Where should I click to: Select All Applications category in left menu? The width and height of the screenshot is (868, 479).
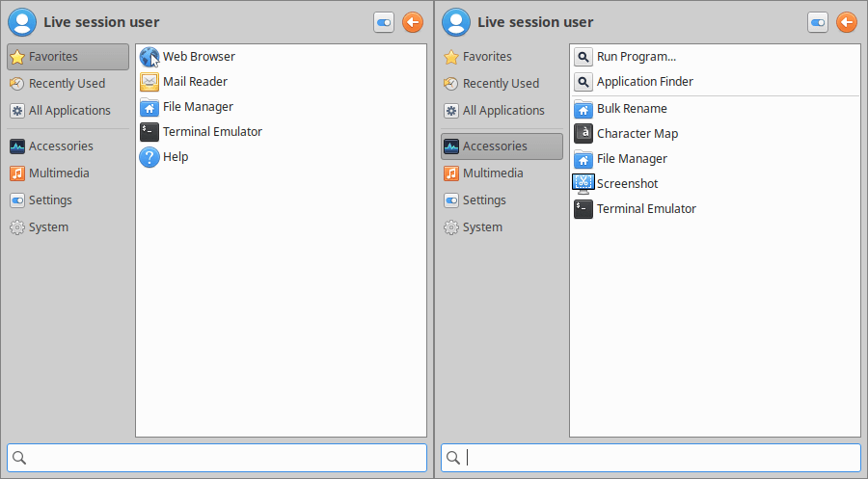click(69, 111)
